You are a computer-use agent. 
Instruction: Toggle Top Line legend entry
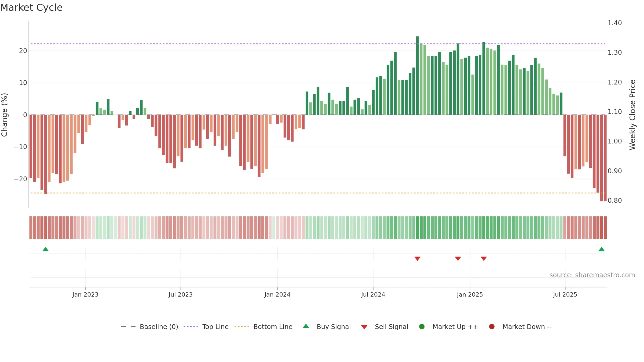point(206,327)
